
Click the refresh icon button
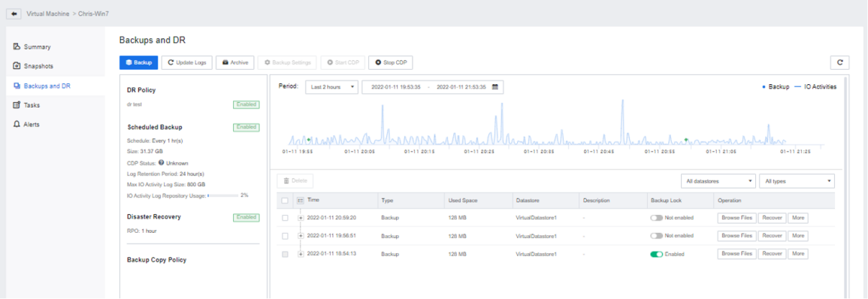[x=839, y=62]
